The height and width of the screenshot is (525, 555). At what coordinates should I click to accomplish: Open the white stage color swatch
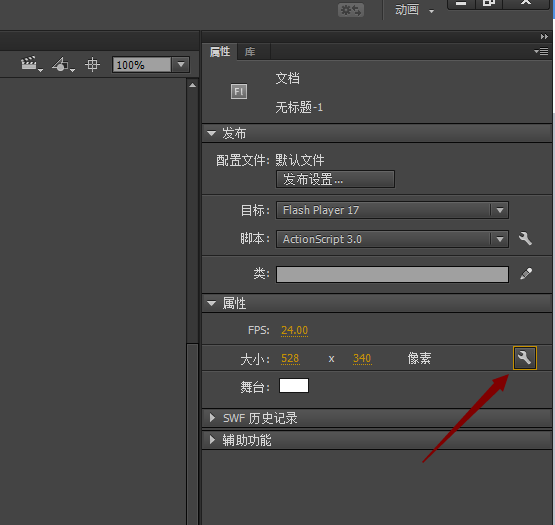(294, 386)
